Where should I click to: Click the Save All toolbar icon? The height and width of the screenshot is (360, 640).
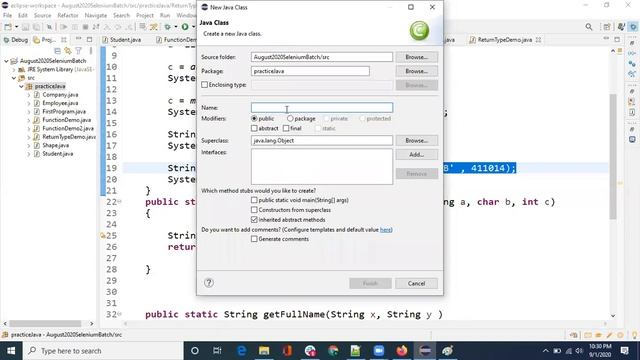pyautogui.click(x=36, y=27)
